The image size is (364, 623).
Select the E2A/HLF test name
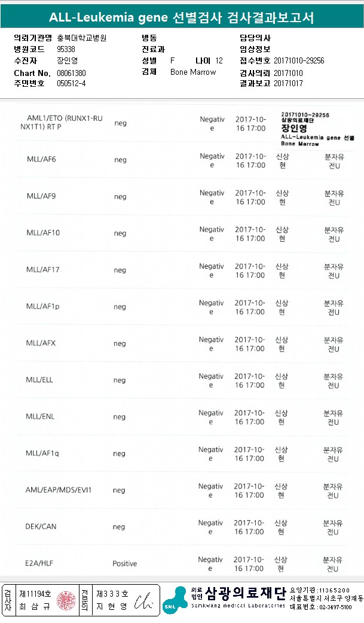[39, 563]
